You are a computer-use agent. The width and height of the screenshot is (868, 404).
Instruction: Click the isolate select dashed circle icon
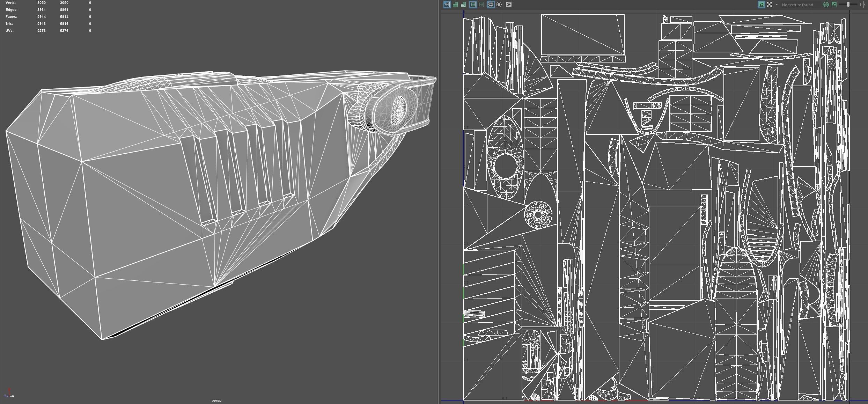pos(499,5)
